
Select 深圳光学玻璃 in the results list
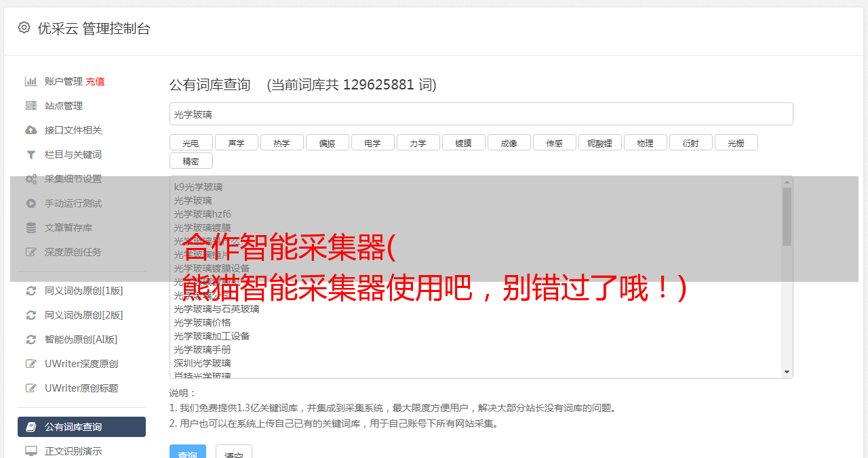202,363
